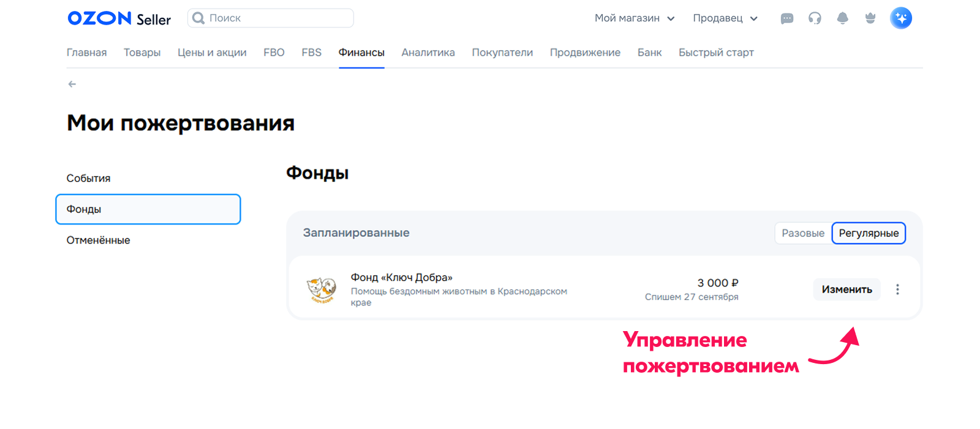Switch to Разовые donations
The height and width of the screenshot is (429, 980).
click(x=803, y=233)
